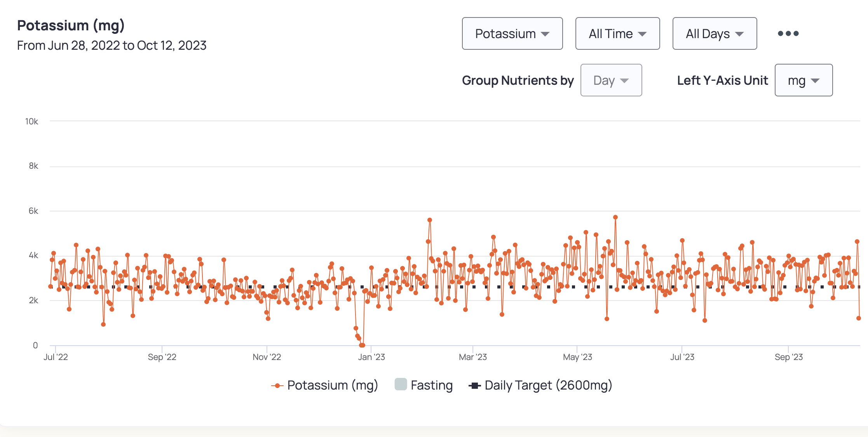Click the Potassium (mg) chart title

click(x=71, y=25)
